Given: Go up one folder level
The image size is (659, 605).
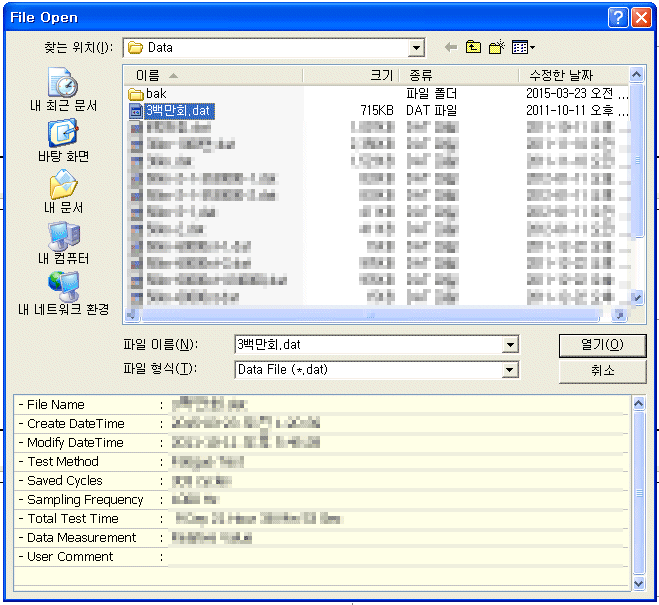Looking at the screenshot, I should (x=473, y=47).
